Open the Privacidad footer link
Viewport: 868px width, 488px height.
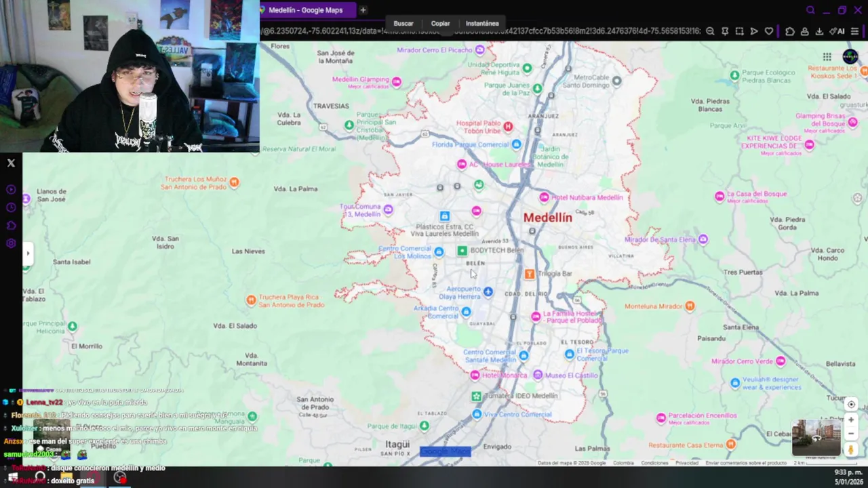click(x=687, y=463)
